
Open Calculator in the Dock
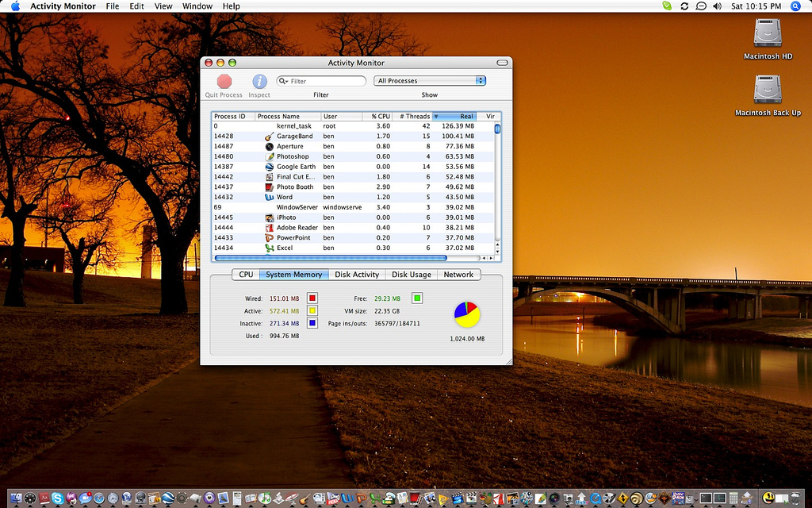pyautogui.click(x=733, y=498)
